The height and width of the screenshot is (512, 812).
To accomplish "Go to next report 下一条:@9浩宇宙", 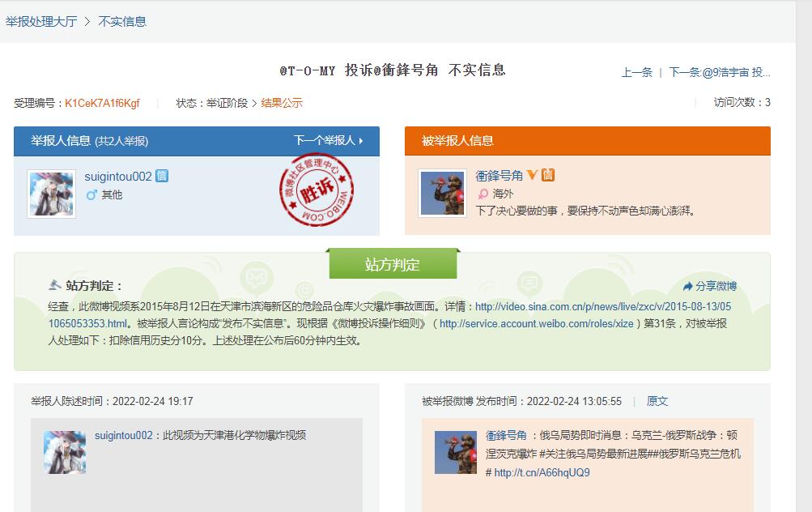I will 719,72.
